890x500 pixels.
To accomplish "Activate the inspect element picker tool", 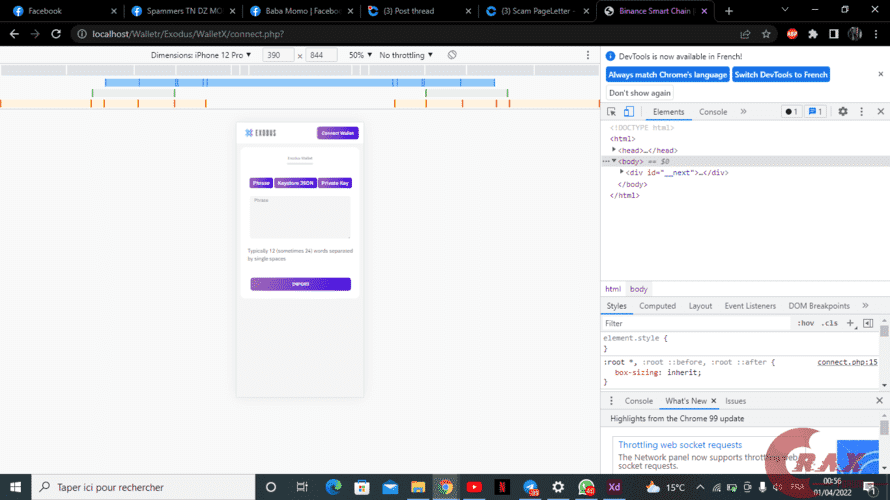I will coord(611,112).
